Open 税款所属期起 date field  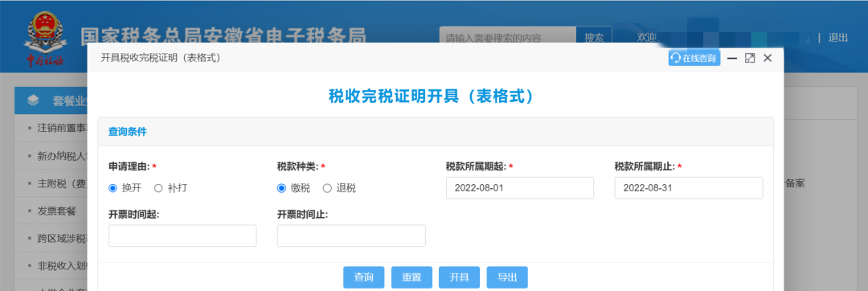pos(520,188)
